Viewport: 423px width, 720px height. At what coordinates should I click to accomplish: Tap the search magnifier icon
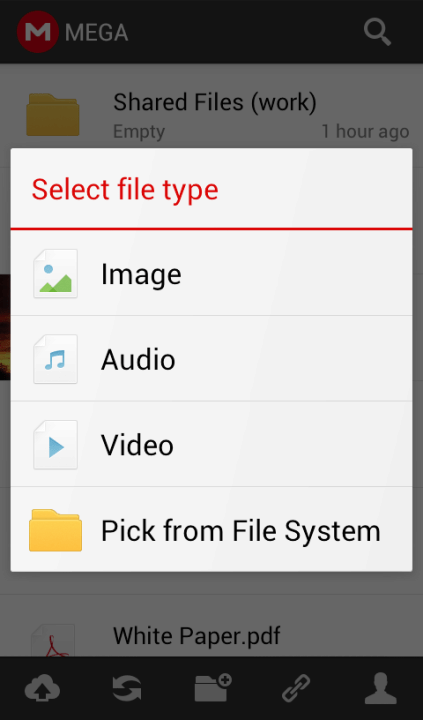click(x=377, y=32)
